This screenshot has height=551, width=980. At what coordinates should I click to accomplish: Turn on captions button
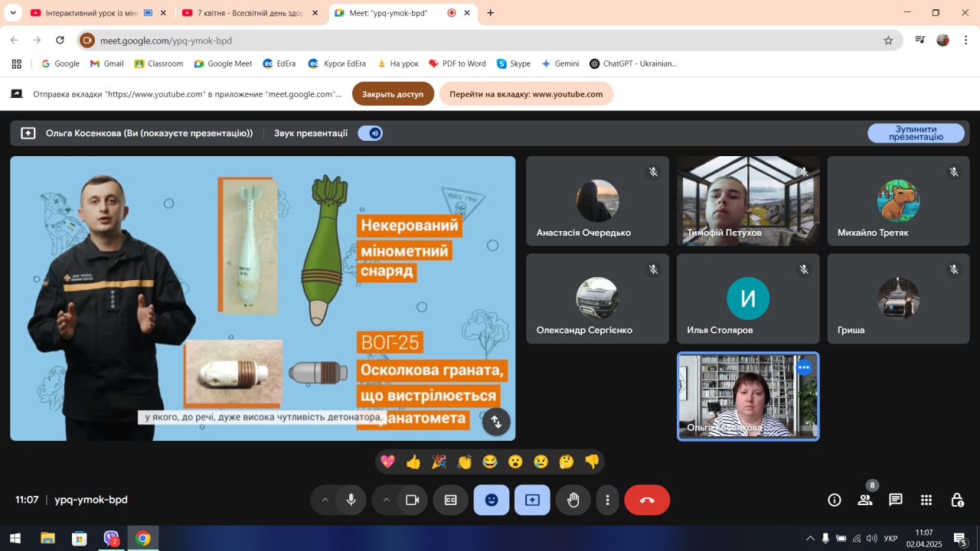(450, 500)
